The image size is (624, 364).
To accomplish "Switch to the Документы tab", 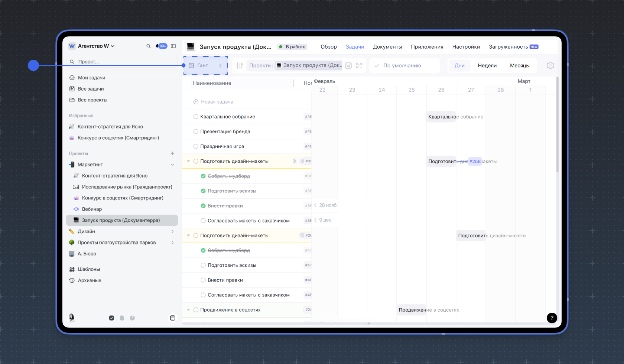I will [x=387, y=47].
